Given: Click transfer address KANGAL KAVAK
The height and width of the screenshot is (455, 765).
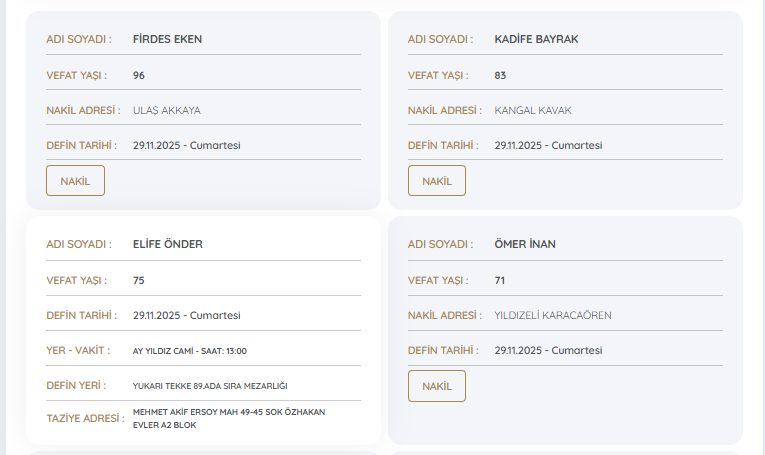Looking at the screenshot, I should (x=533, y=110).
